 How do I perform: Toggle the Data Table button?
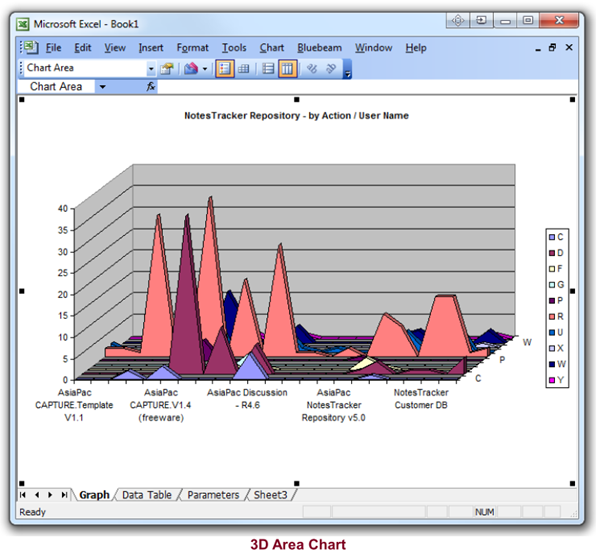(243, 68)
